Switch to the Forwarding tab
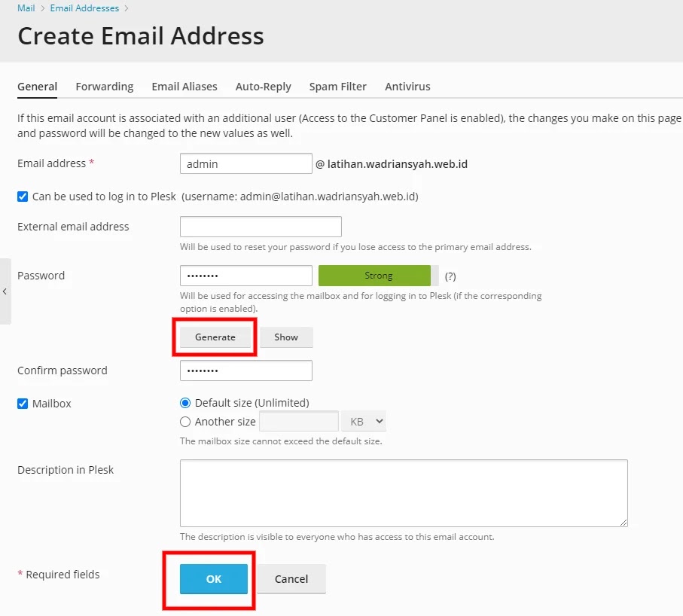The width and height of the screenshot is (683, 616). pyautogui.click(x=105, y=87)
